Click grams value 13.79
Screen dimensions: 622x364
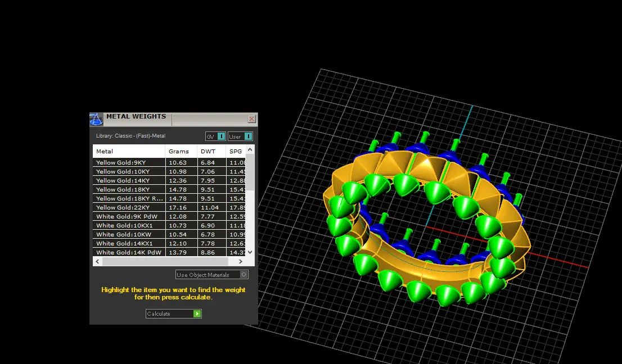point(178,252)
